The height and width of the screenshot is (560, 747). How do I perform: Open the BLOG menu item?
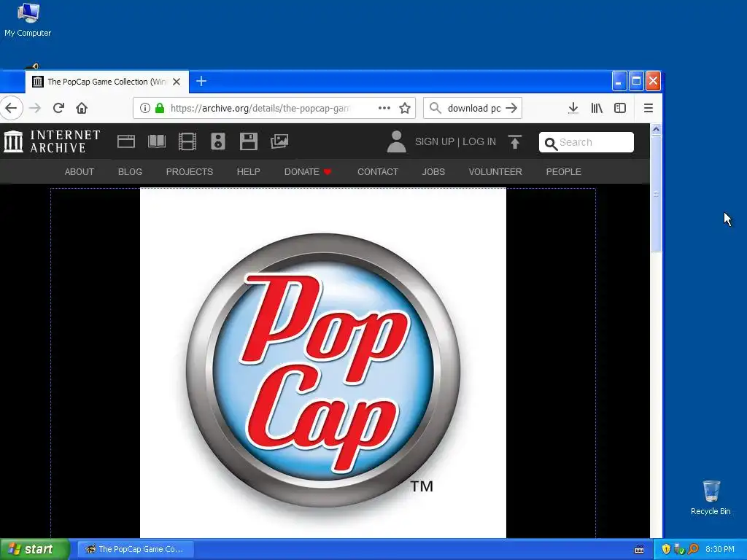pos(130,172)
